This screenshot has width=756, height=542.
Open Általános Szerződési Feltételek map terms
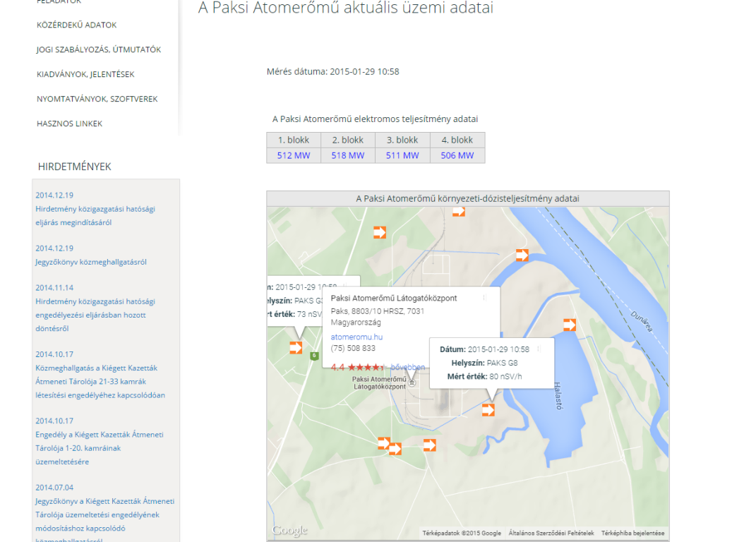(551, 533)
